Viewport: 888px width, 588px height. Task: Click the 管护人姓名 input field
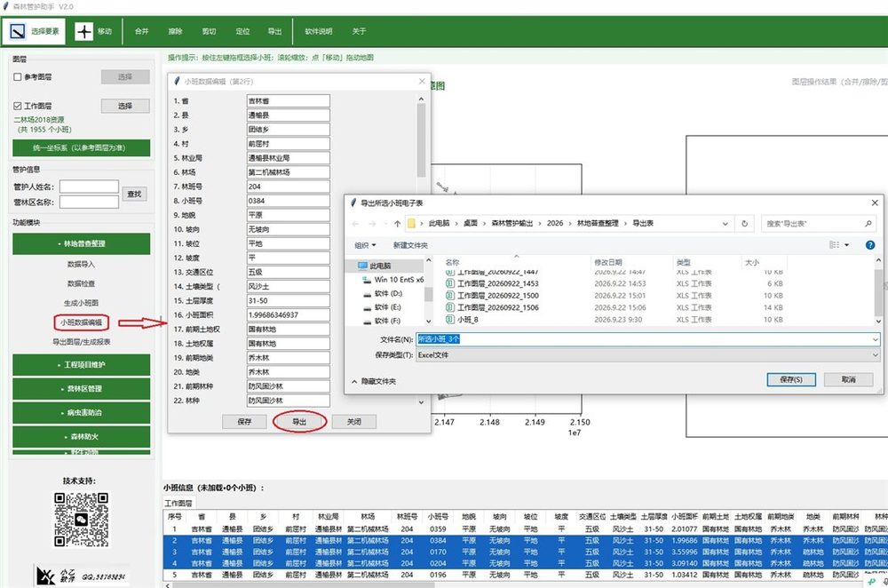click(x=89, y=187)
